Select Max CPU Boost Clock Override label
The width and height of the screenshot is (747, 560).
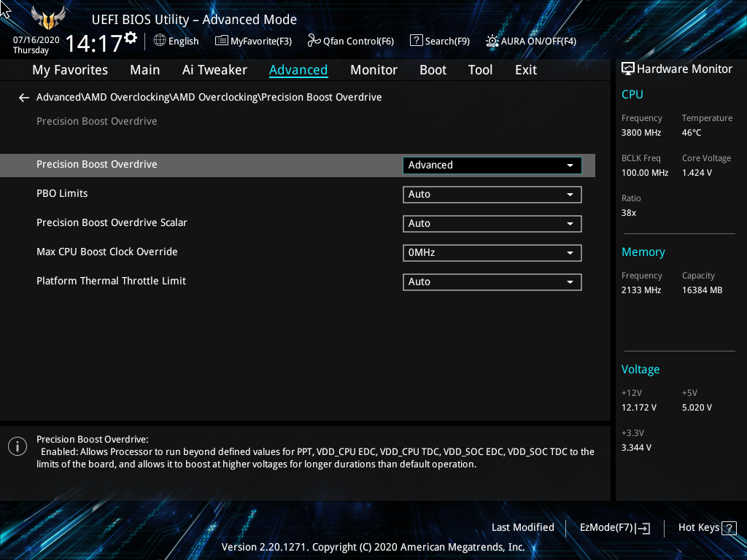107,252
